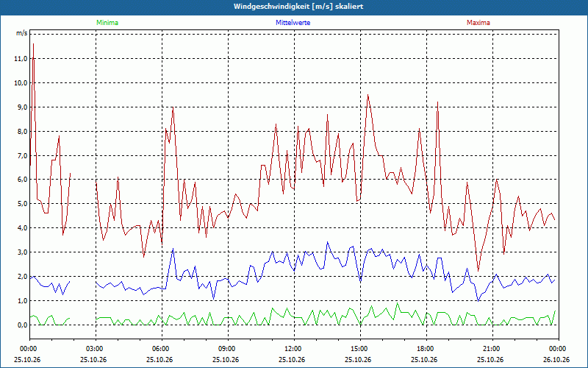Viewport: 588px width, 368px height.
Task: Click the 21:00 time axis label
Action: point(492,349)
